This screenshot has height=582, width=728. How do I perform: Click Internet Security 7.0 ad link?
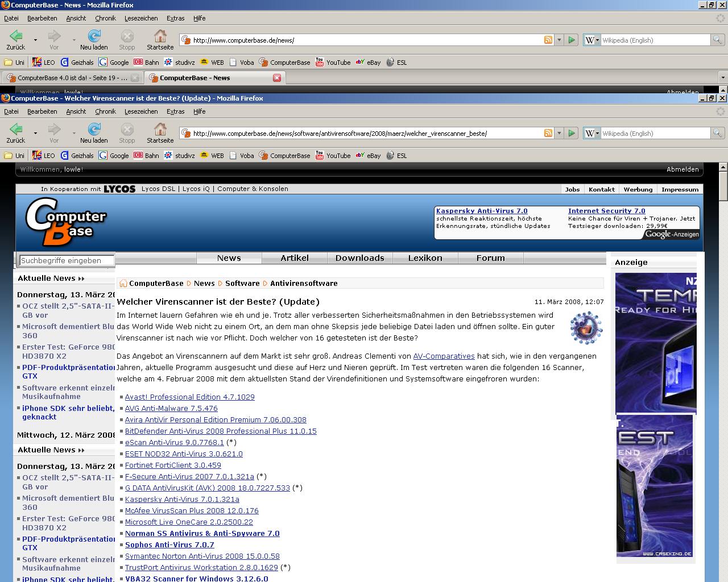(x=607, y=211)
